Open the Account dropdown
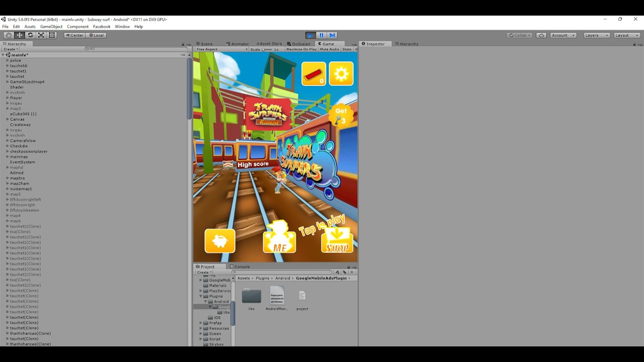Viewport: 644px width, 362px height. pyautogui.click(x=562, y=35)
